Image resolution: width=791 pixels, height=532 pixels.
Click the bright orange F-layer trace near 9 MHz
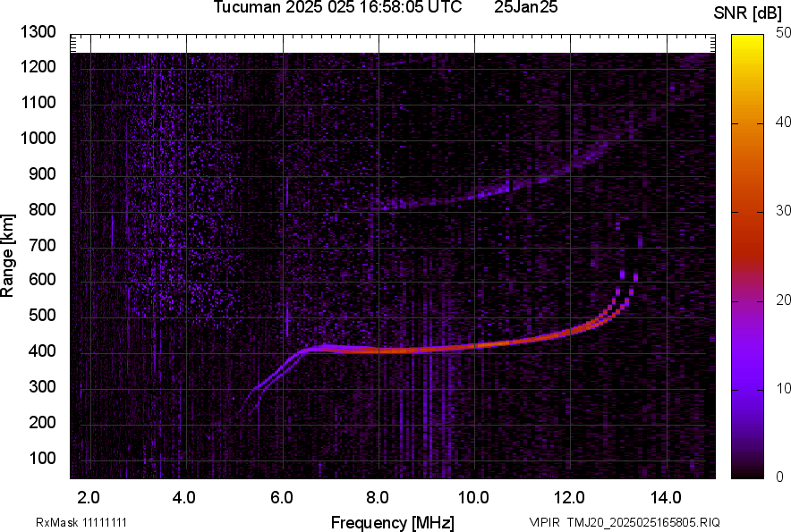(426, 350)
